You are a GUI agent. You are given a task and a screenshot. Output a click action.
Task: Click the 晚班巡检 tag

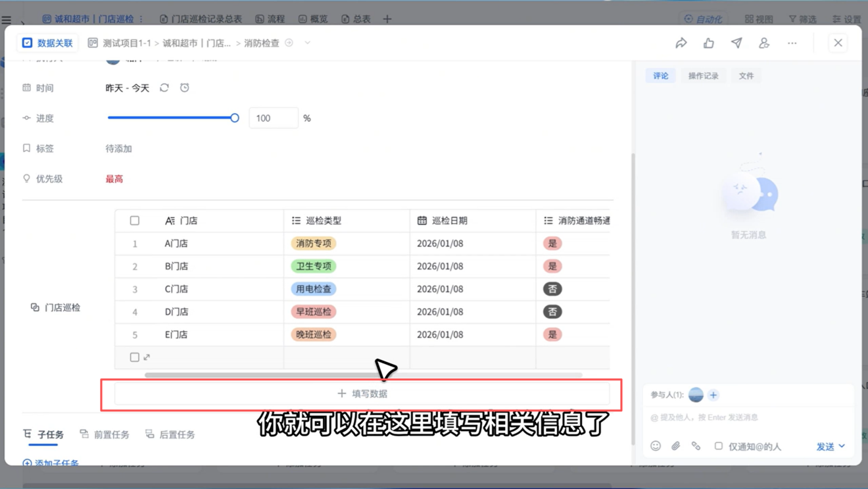[x=314, y=334]
